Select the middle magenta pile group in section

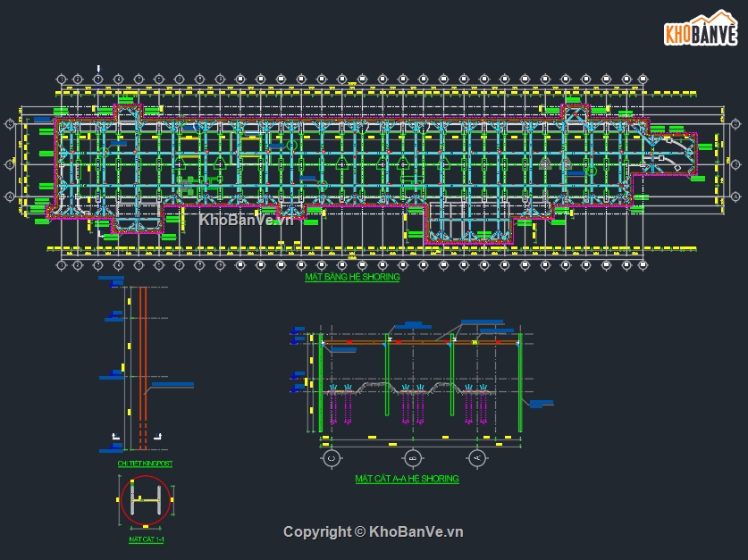412,405
